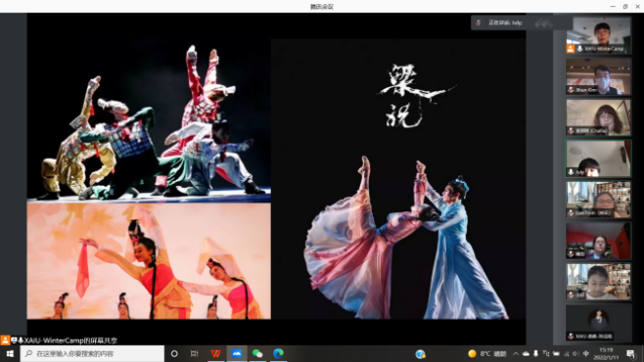This screenshot has height=362, width=644.
Task: Open the Windows Start menu
Action: pos(10,353)
